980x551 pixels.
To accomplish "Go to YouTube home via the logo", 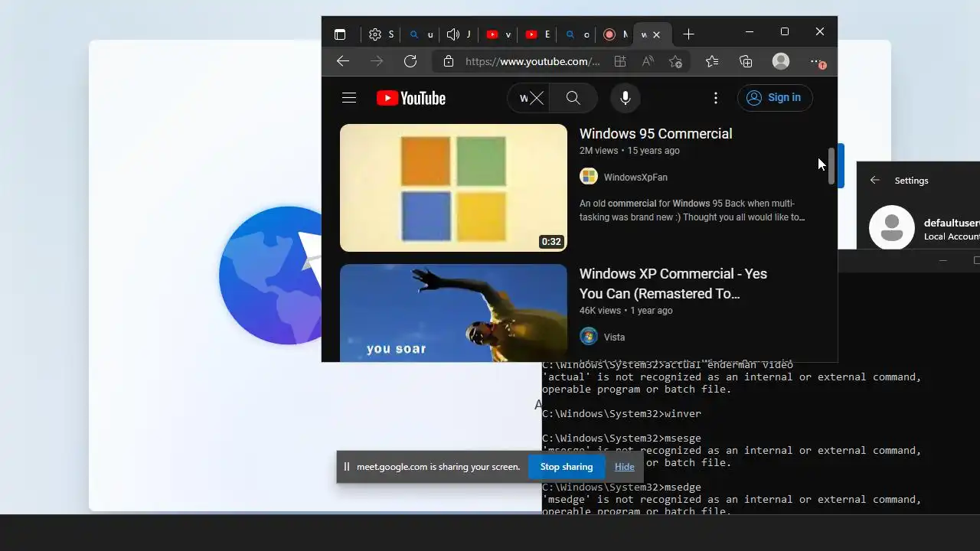I will tap(411, 98).
